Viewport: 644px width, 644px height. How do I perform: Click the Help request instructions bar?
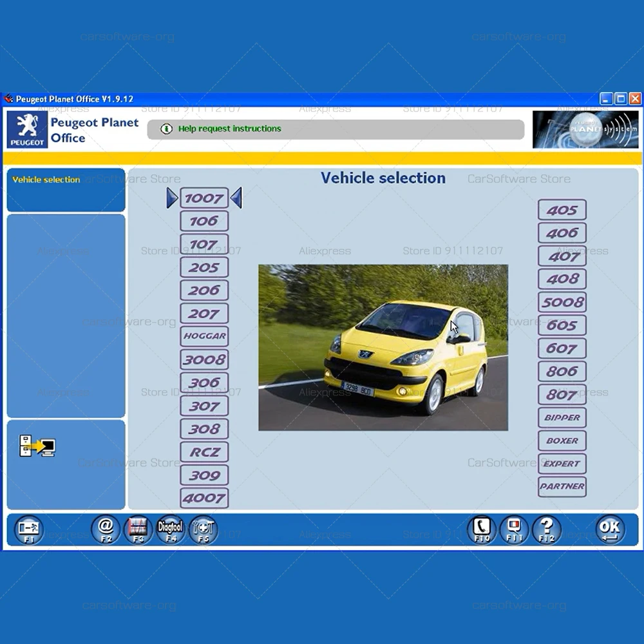click(336, 129)
